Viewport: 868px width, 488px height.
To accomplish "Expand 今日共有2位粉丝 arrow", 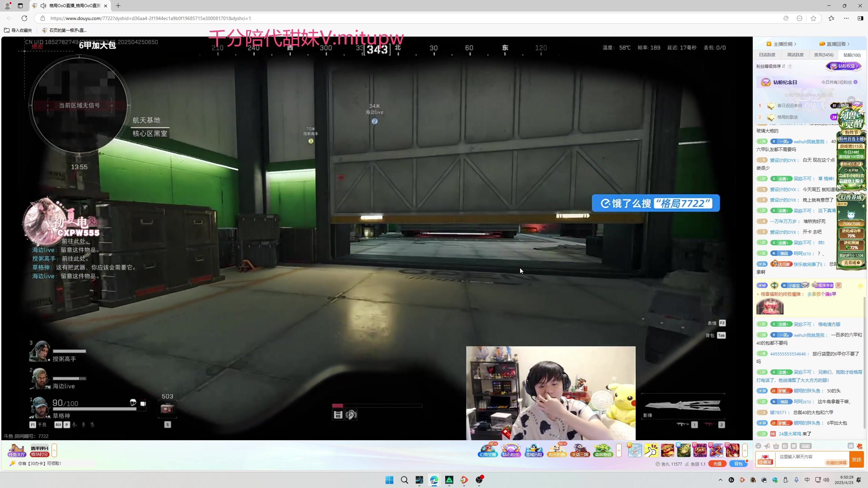I will click(855, 82).
